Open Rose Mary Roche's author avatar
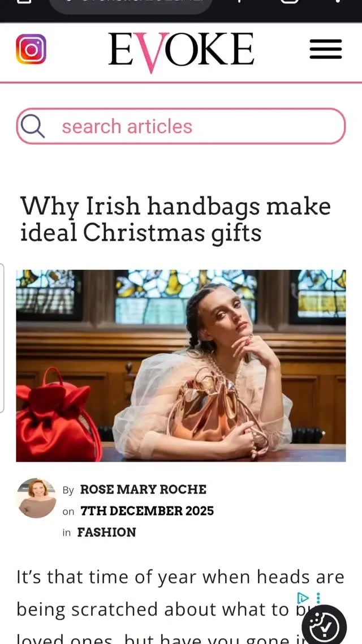Screen dimensions: 362x644 (37, 498)
